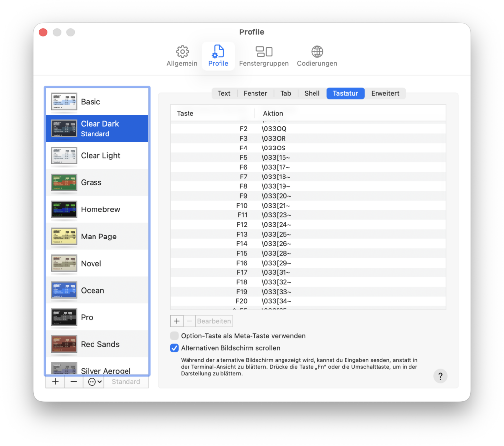Screen dimensions: 504x446
Task: Click the Profile toolbar icon
Action: coord(218,52)
